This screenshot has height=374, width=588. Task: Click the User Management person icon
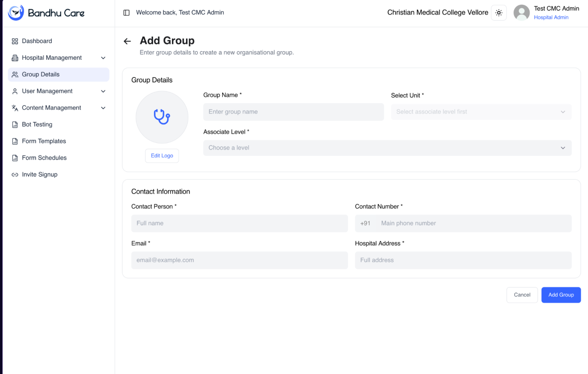[x=15, y=91]
